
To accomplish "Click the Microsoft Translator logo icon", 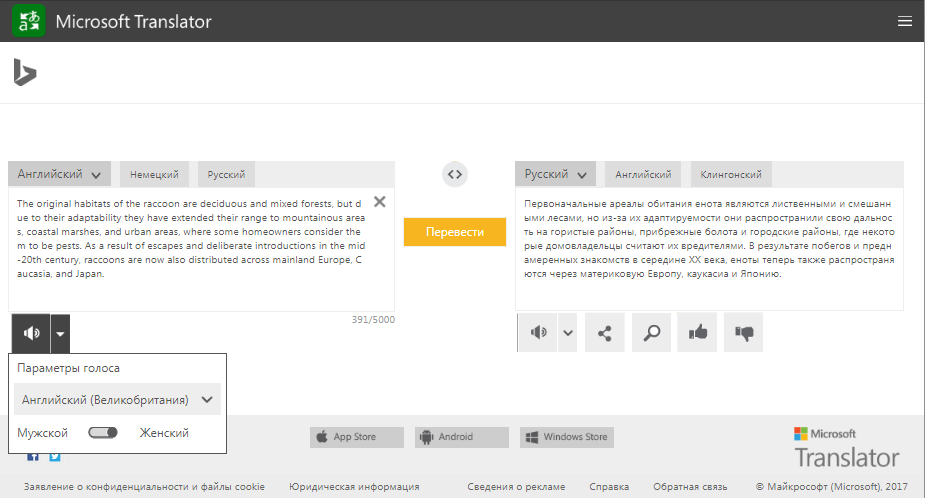I will click(29, 21).
